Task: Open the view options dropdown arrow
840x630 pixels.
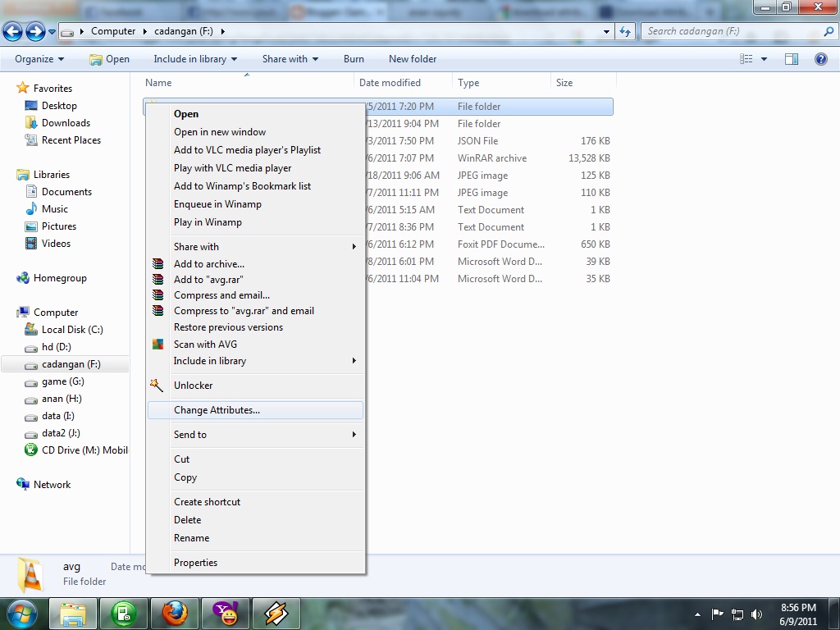Action: pyautogui.click(x=764, y=59)
